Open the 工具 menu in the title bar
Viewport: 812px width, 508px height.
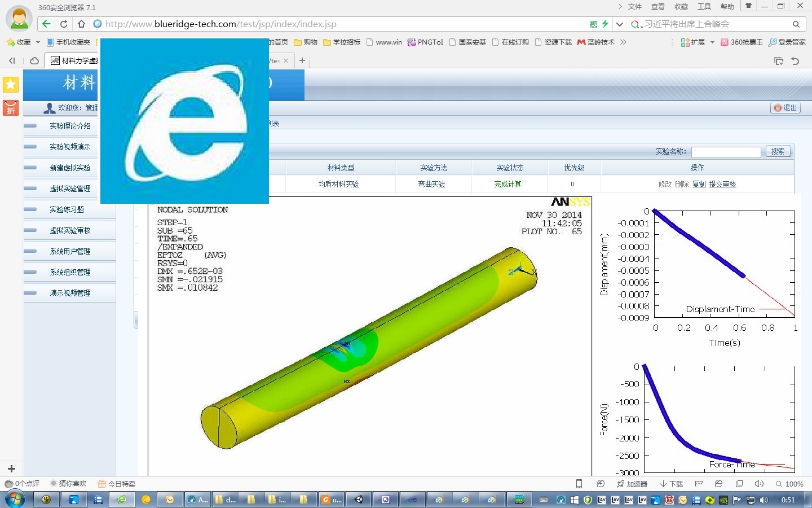(704, 7)
